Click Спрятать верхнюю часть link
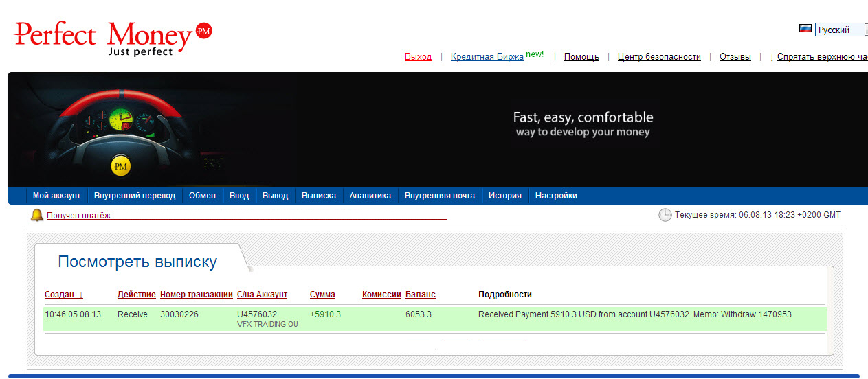The height and width of the screenshot is (379, 868). pyautogui.click(x=822, y=57)
